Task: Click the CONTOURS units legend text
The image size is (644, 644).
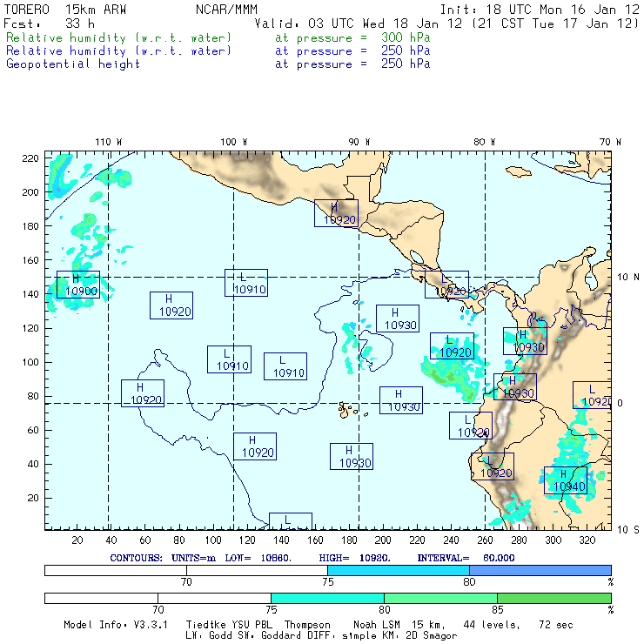Action: click(x=312, y=558)
